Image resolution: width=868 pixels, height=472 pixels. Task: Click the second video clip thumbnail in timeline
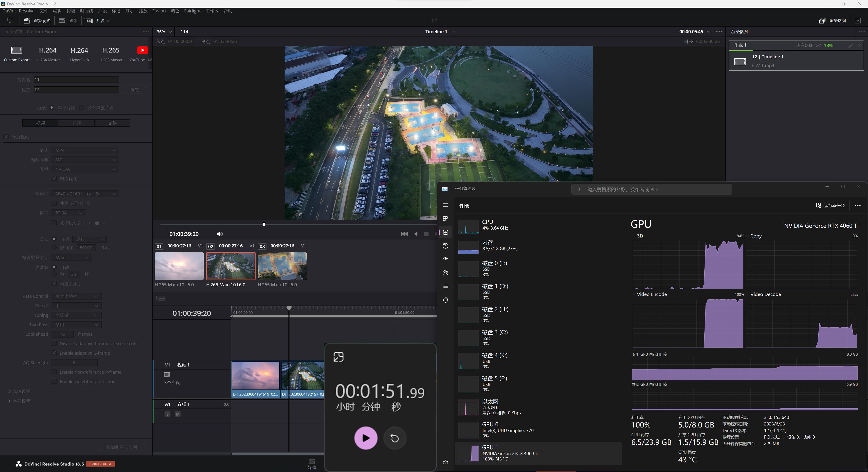[x=230, y=266]
